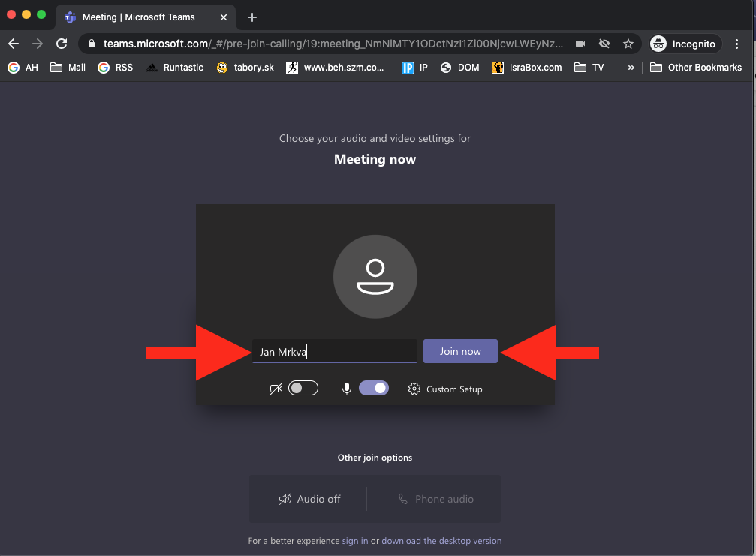Viewport: 756px width, 556px height.
Task: Bookmark this page with the star icon
Action: 628,44
